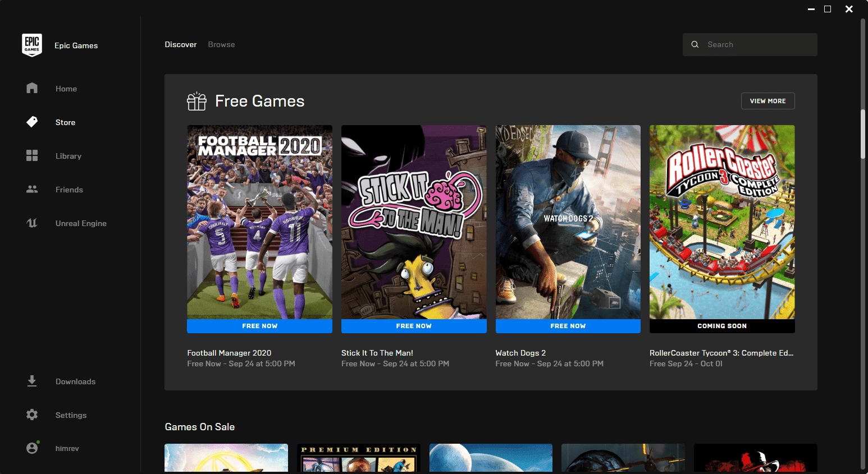The image size is (868, 474).
Task: Select the Unreal Engine menu label
Action: coord(81,223)
